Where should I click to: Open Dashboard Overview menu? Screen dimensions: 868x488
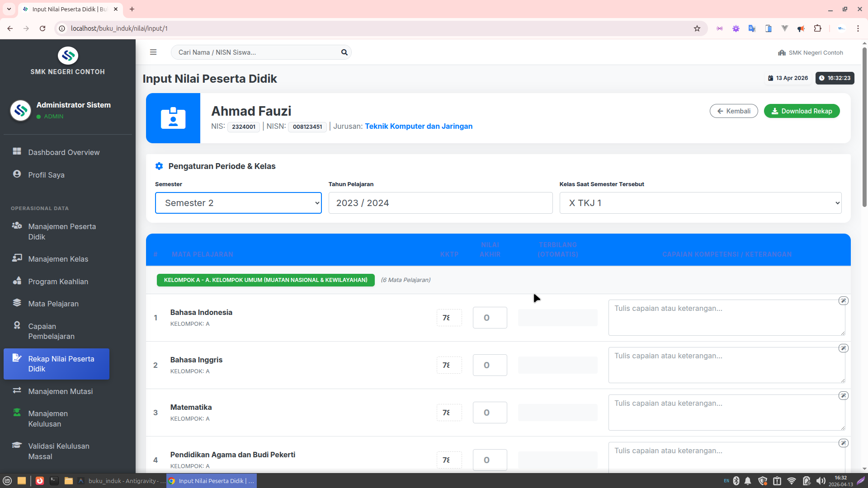[64, 152]
